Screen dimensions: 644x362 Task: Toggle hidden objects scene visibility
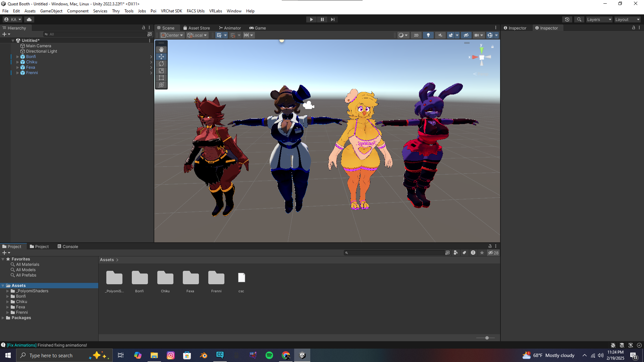tap(466, 35)
